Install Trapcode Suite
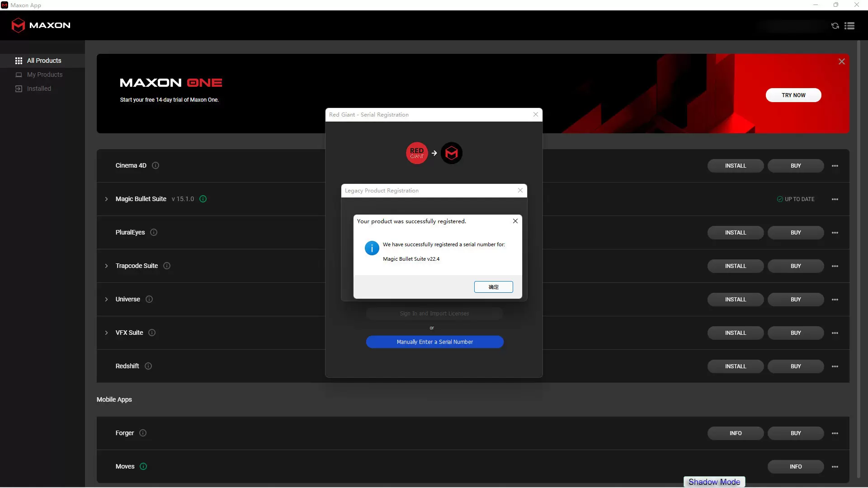 tap(736, 266)
